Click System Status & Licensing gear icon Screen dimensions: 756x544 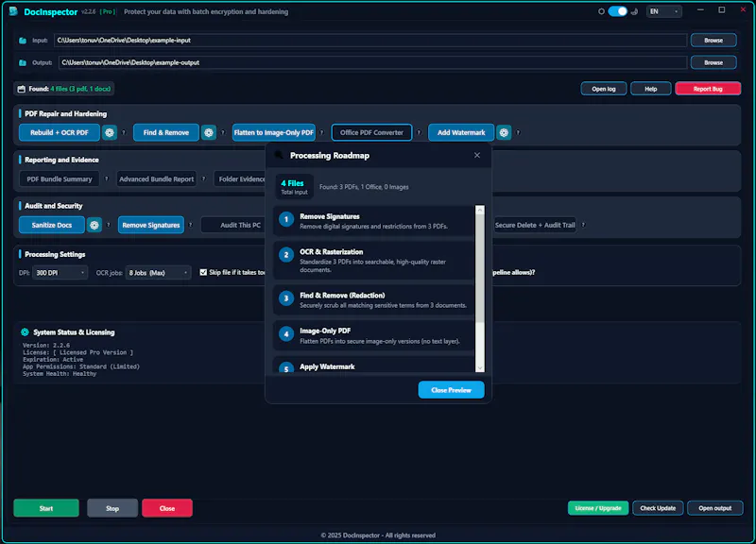26,332
